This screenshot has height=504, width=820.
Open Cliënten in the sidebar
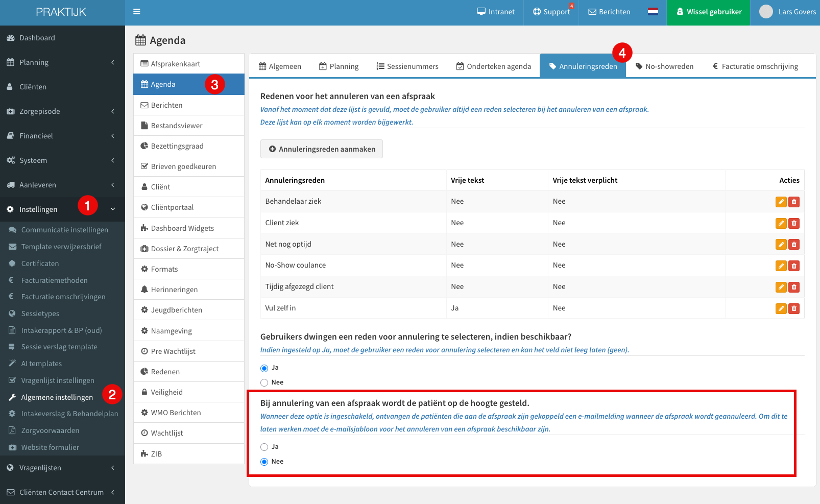(x=62, y=87)
